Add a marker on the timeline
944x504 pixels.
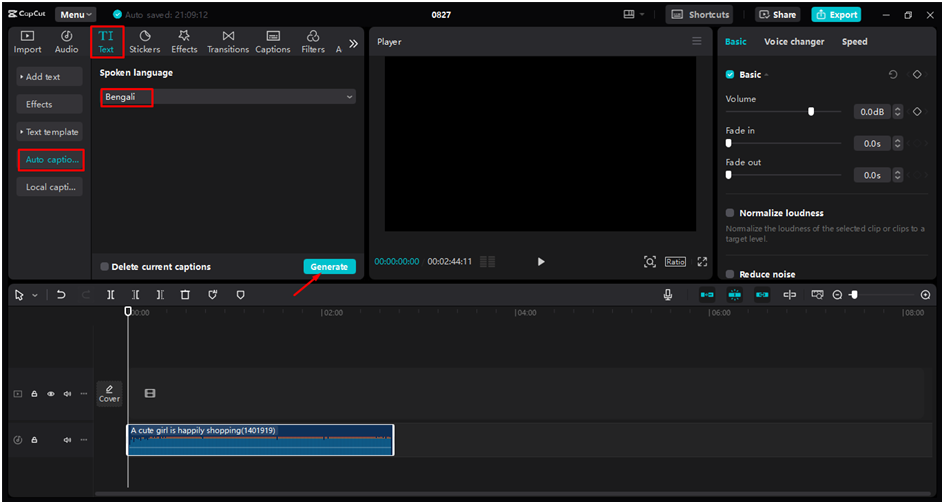pyautogui.click(x=240, y=294)
